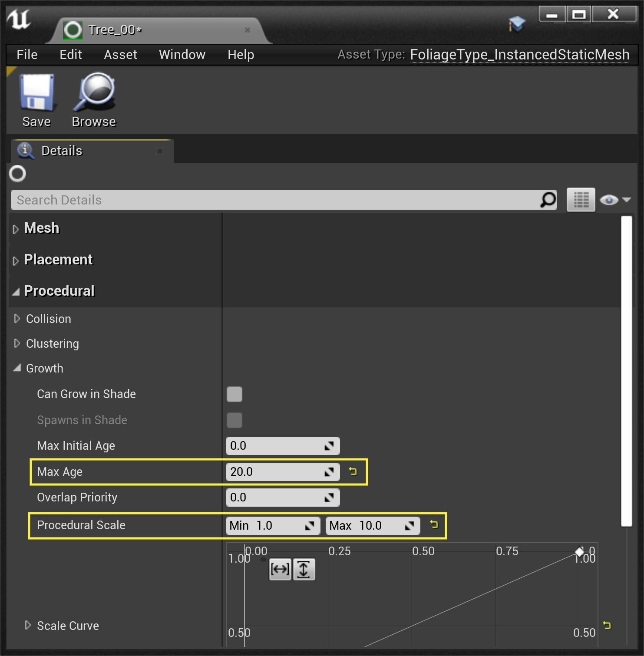The height and width of the screenshot is (656, 644).
Task: Click the foliage type circle icon under Details
Action: click(17, 174)
